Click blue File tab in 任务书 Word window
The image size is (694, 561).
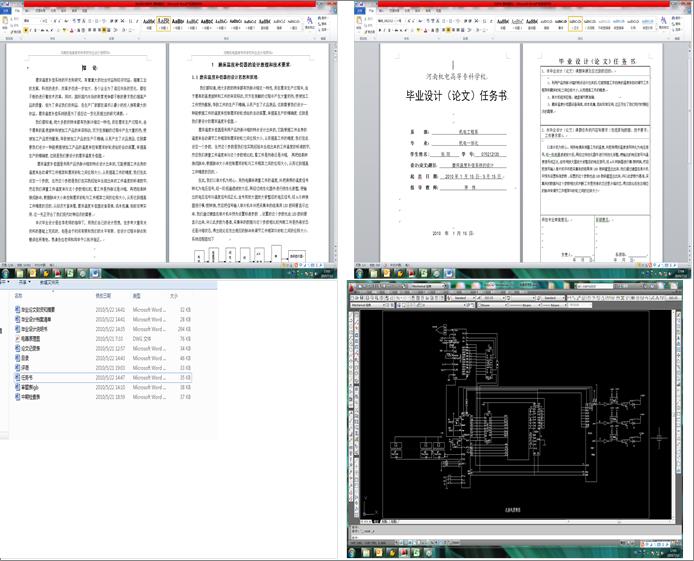point(360,11)
